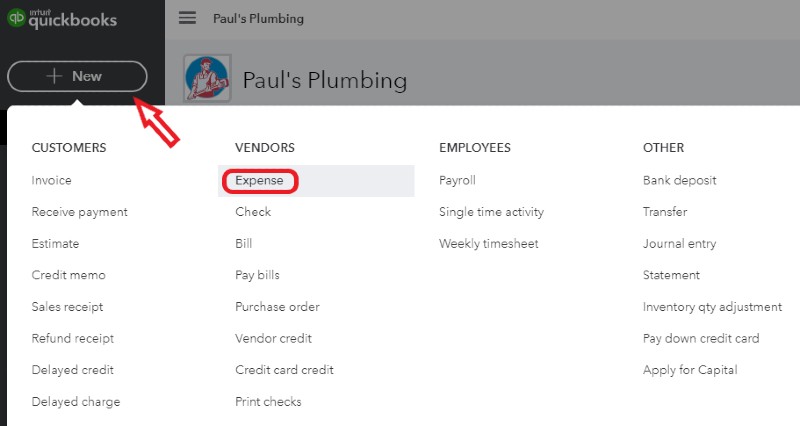Select Sales receipt item
Screen dimensions: 800x426
67,307
